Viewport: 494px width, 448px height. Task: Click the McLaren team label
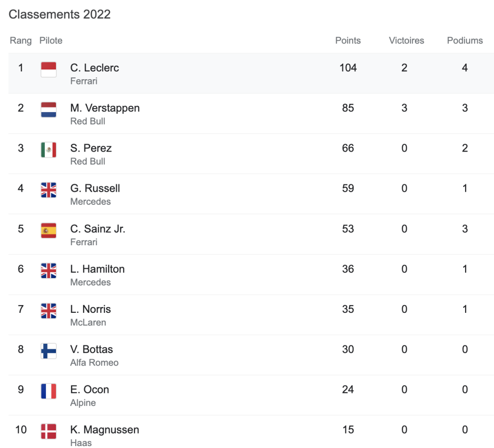click(88, 322)
